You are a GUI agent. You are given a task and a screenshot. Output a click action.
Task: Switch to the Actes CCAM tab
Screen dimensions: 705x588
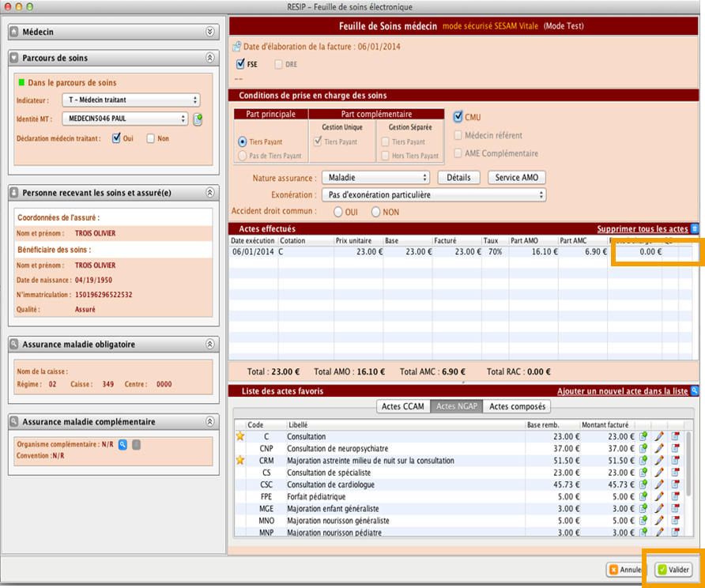pyautogui.click(x=403, y=406)
